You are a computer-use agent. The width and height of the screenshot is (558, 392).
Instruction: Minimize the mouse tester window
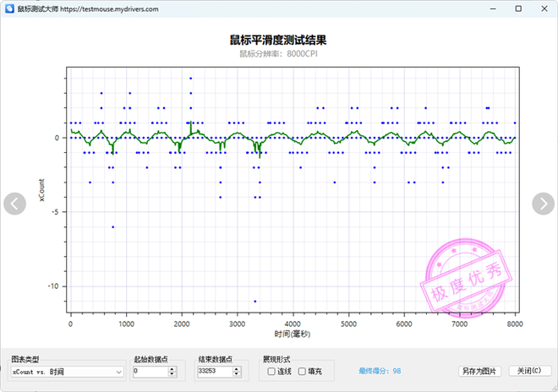[478, 8]
